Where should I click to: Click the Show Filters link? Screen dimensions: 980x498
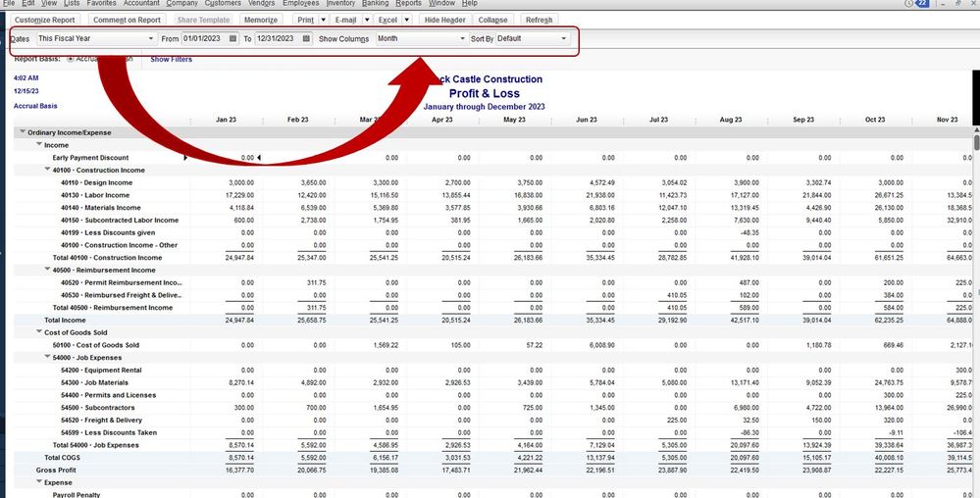172,60
